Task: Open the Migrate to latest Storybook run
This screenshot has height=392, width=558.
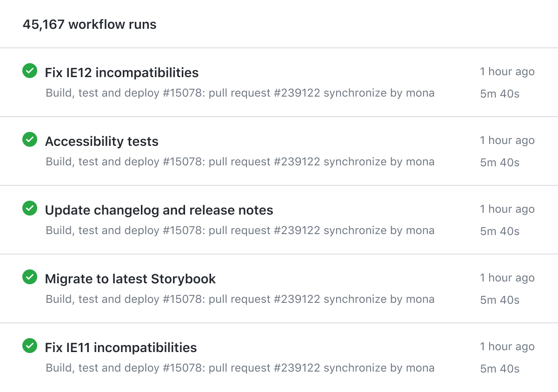Action: [x=130, y=279]
